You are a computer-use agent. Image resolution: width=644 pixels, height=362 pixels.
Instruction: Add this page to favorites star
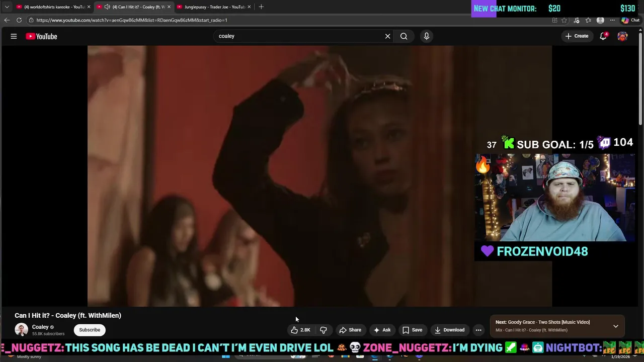564,20
